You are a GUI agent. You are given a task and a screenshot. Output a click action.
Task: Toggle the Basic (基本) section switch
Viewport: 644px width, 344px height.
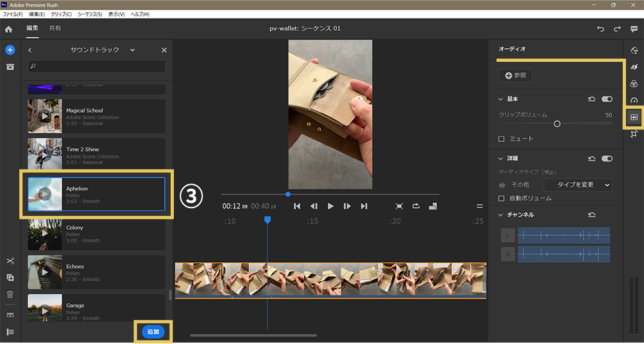click(607, 99)
